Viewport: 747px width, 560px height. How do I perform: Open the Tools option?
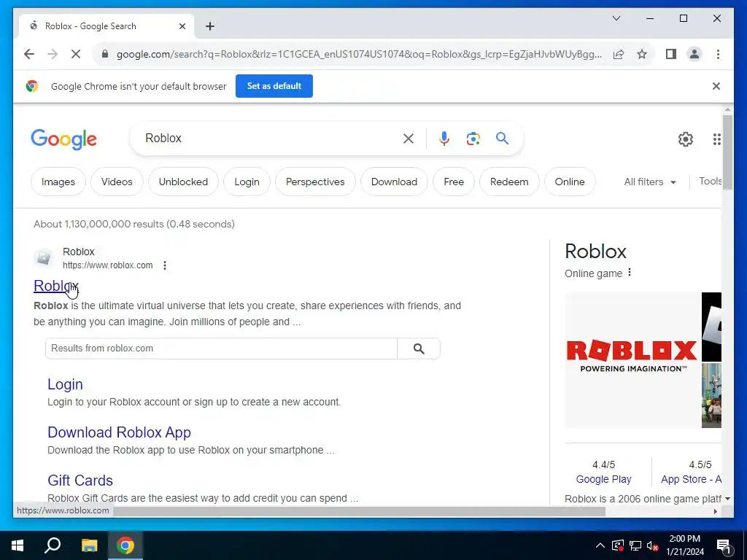(x=710, y=181)
